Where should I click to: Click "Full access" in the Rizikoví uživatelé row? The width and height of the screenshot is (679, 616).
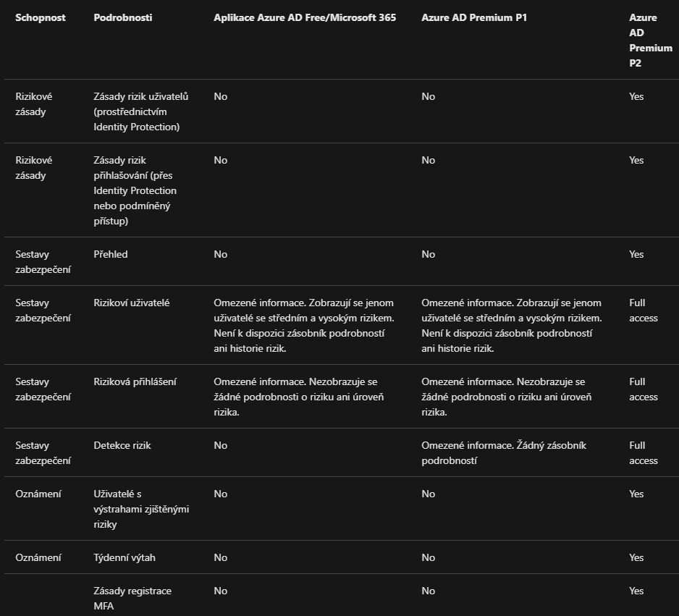tap(643, 310)
